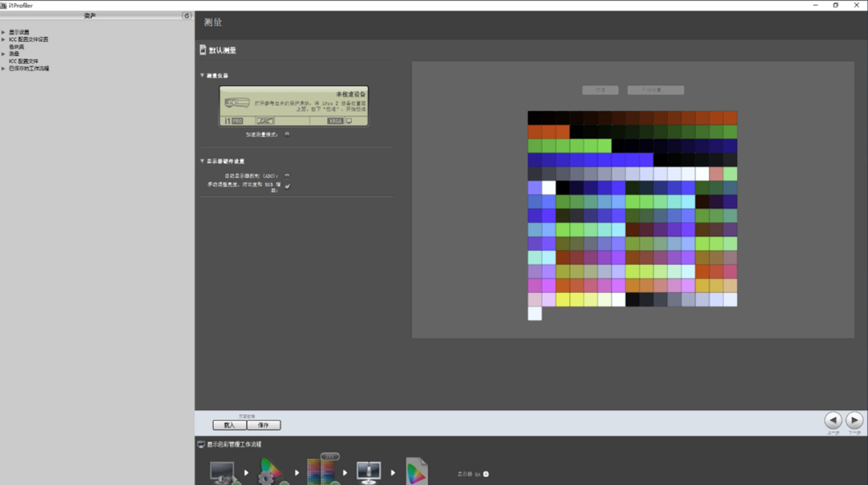Click the 测量 page heading
The image size is (868, 485).
point(212,23)
